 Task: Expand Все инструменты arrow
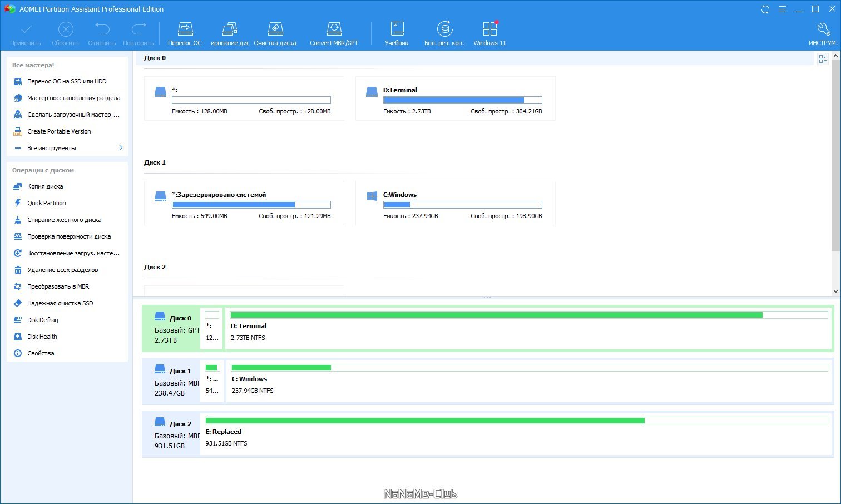pyautogui.click(x=121, y=147)
